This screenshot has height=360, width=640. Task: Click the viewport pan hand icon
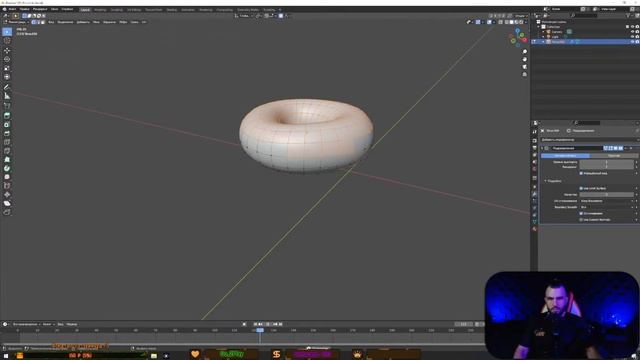524,59
